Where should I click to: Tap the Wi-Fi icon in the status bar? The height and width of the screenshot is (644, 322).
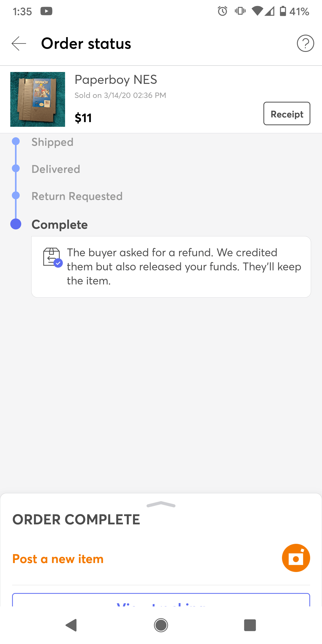click(x=258, y=11)
